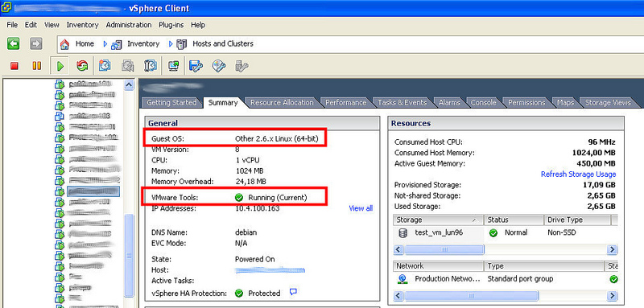Screen dimensions: 644x308
Task: Open the arrow dropdown before Inventory
Action: 105,44
